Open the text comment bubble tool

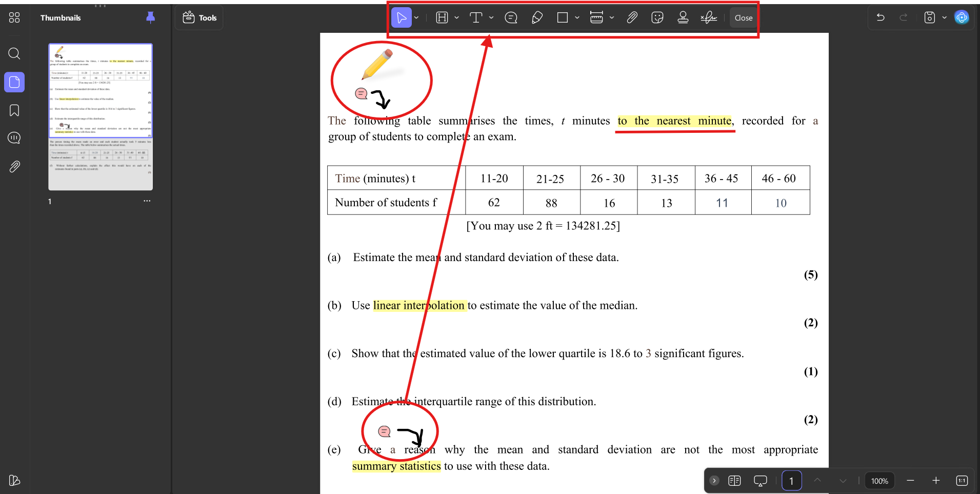[x=511, y=17]
